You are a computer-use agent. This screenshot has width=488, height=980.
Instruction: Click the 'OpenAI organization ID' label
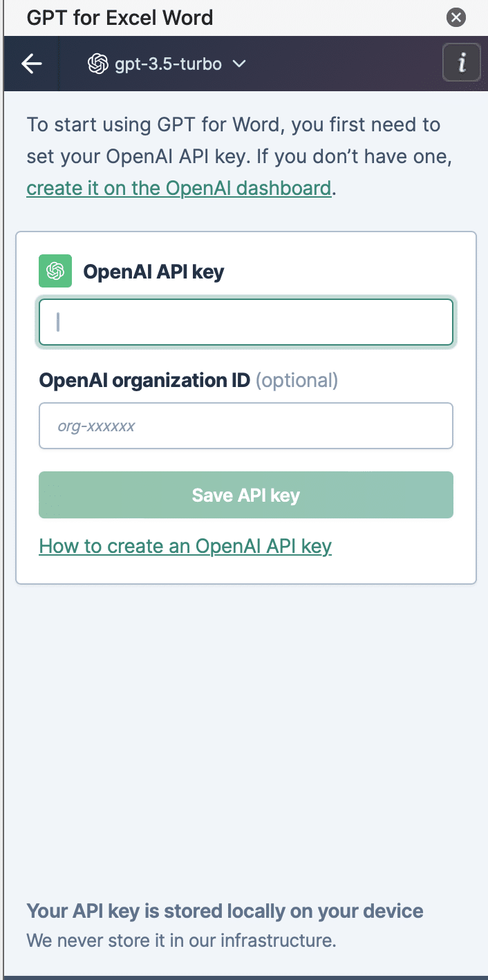pos(144,380)
